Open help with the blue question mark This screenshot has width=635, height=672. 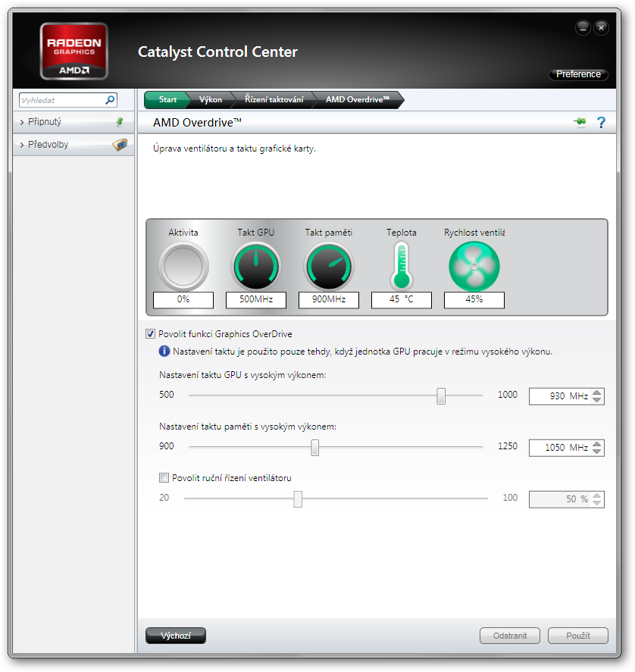pyautogui.click(x=601, y=123)
